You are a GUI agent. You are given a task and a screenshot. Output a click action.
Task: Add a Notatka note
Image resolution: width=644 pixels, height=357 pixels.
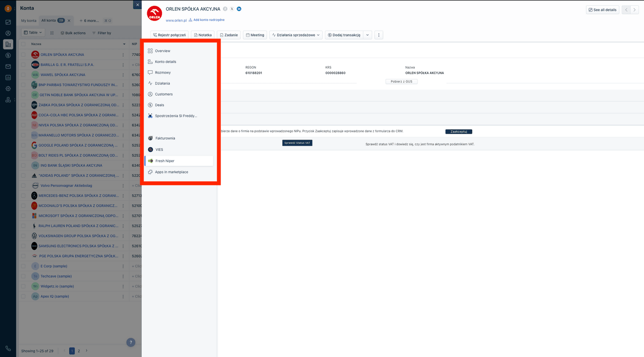coord(203,35)
